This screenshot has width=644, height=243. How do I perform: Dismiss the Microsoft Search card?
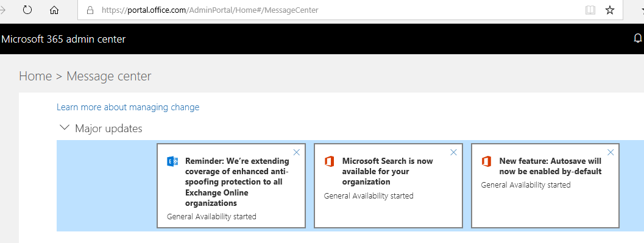(x=453, y=152)
